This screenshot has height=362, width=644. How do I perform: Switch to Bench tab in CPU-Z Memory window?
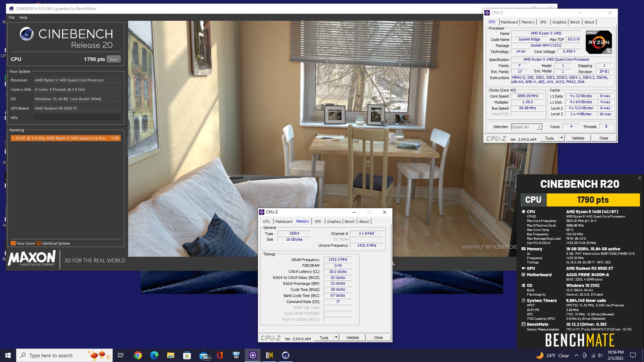pyautogui.click(x=350, y=222)
